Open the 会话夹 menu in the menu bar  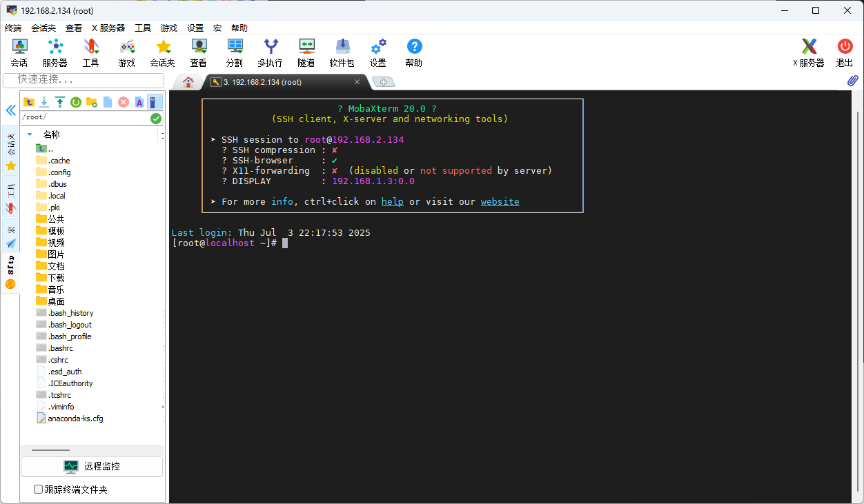click(x=43, y=28)
